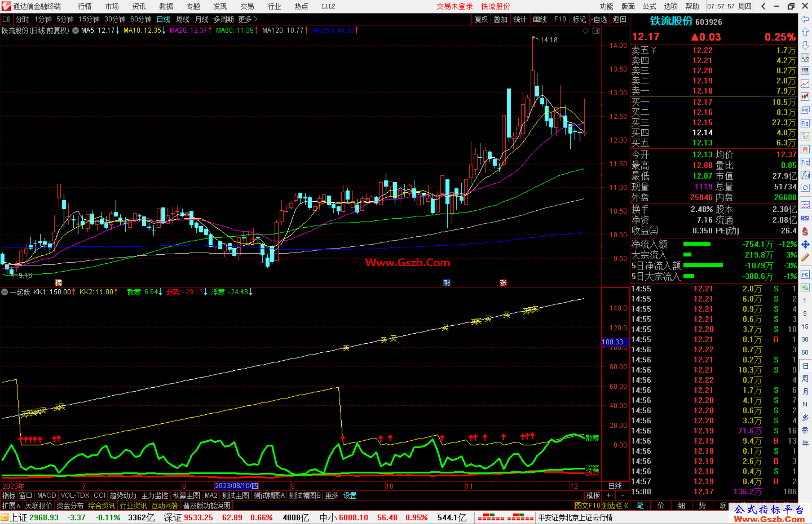
Task: Select the 60-minute period in right sidebar
Action: pyautogui.click(x=805, y=352)
